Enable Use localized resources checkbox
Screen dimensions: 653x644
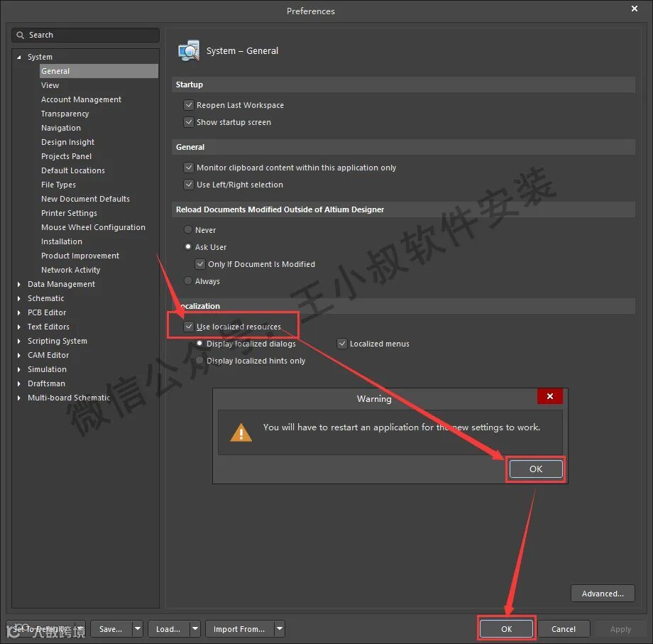click(x=189, y=326)
